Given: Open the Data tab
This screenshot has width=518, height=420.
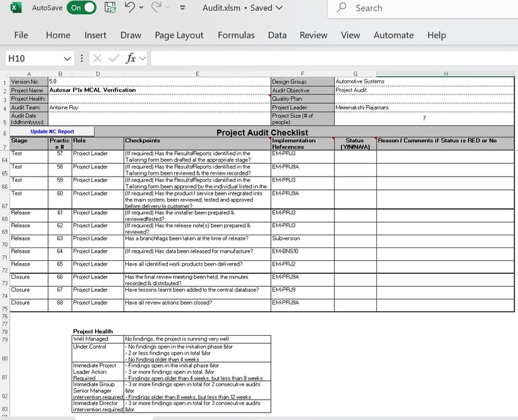Looking at the screenshot, I should 277,35.
